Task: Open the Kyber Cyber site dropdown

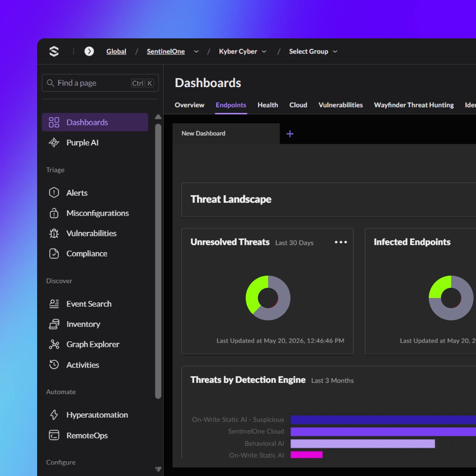Action: 243,52
